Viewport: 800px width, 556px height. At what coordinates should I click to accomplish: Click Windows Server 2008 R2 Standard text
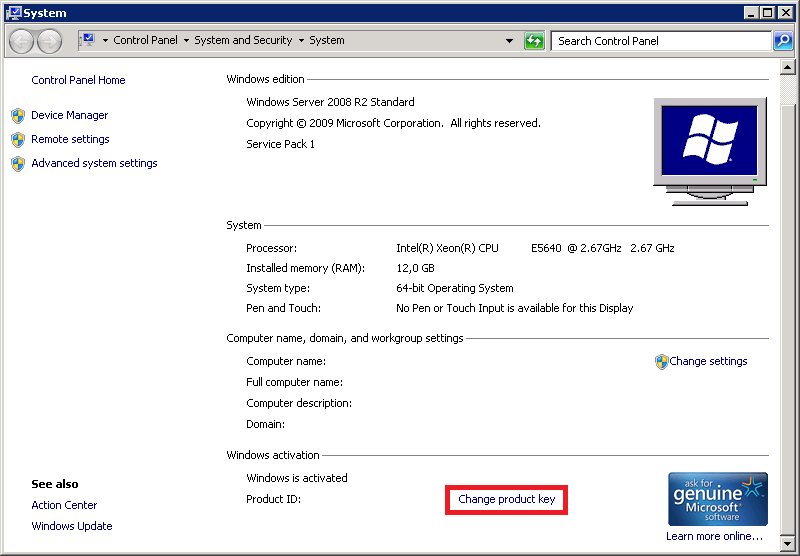tap(330, 102)
